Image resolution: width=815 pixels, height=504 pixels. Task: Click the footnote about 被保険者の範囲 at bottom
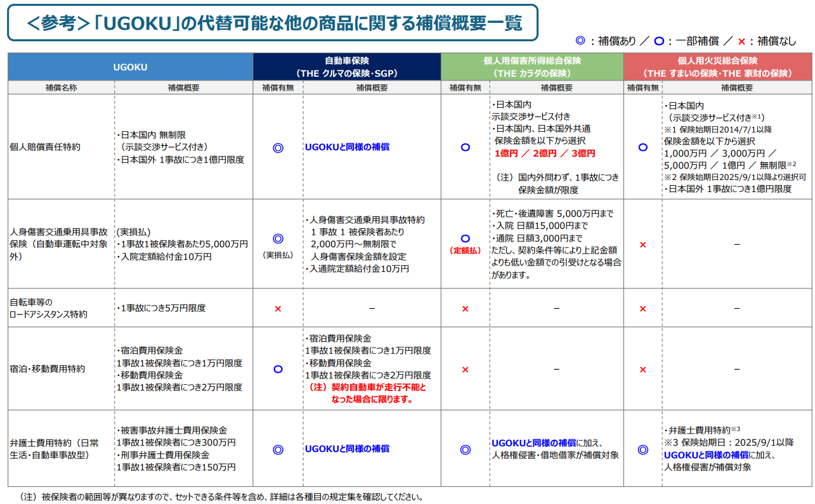[221, 497]
